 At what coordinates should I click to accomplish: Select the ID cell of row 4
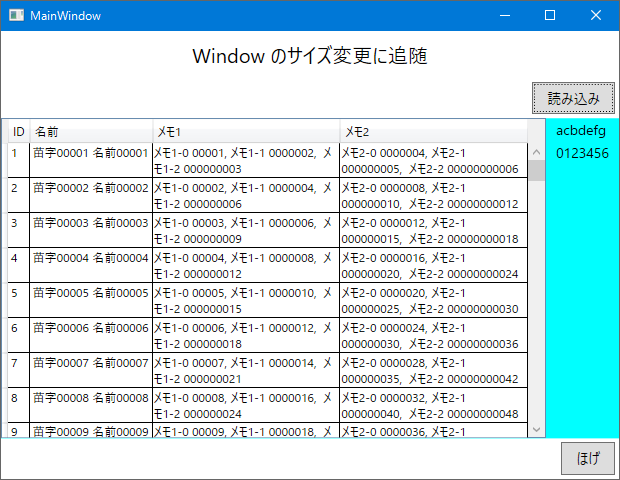[19, 265]
